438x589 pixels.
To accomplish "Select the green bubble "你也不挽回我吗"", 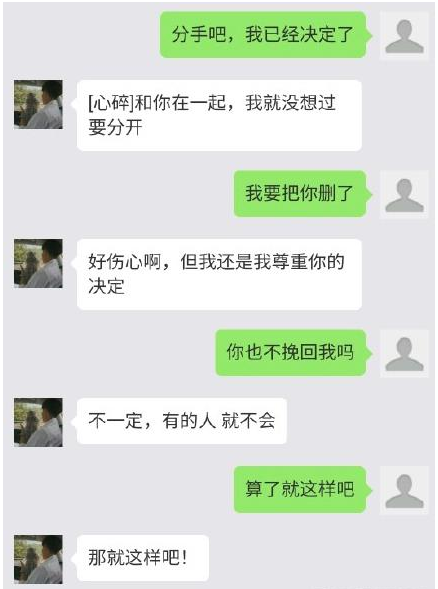I will pyautogui.click(x=293, y=352).
